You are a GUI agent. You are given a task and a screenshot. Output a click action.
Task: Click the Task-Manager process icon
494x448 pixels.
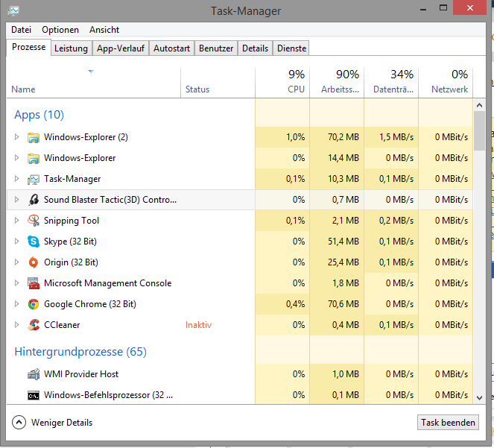[33, 180]
